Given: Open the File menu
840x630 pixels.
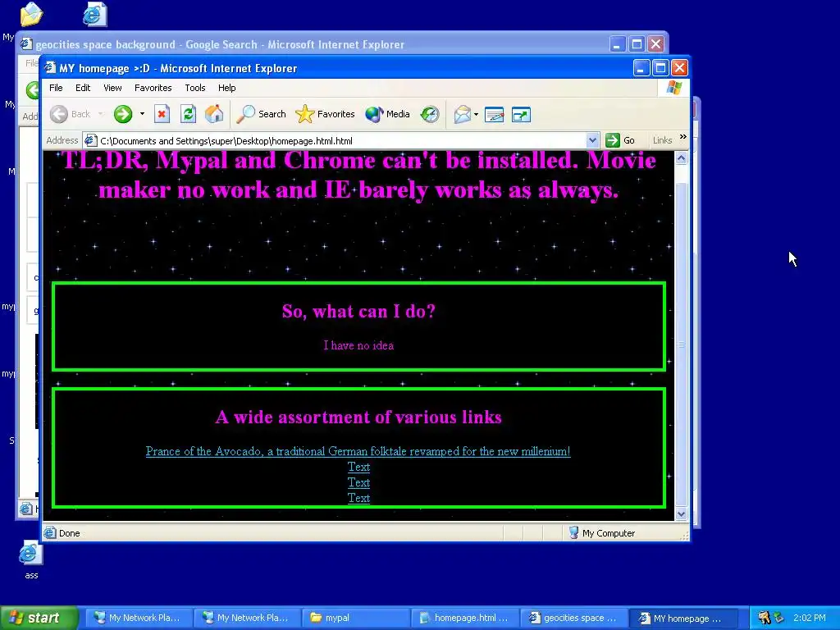Looking at the screenshot, I should (x=56, y=88).
